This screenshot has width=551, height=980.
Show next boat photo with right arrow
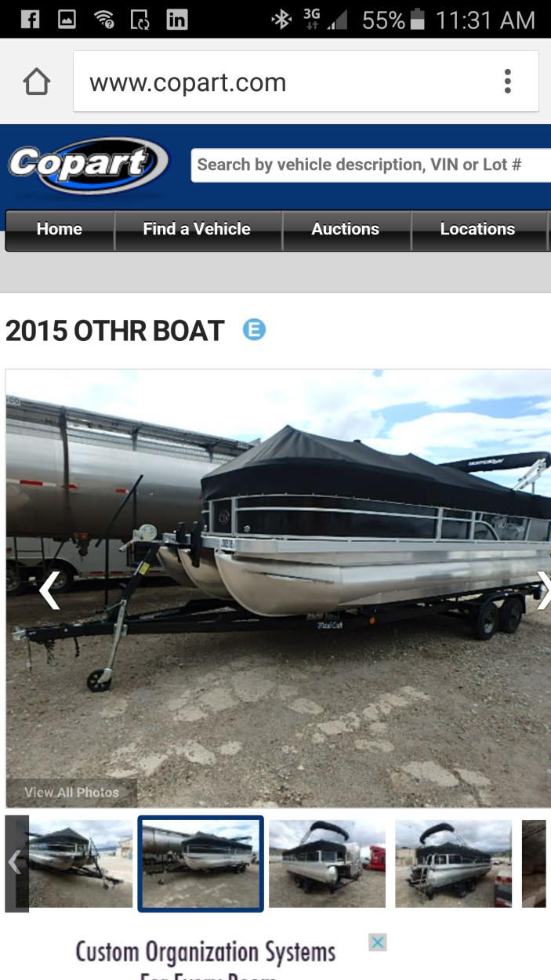point(543,590)
